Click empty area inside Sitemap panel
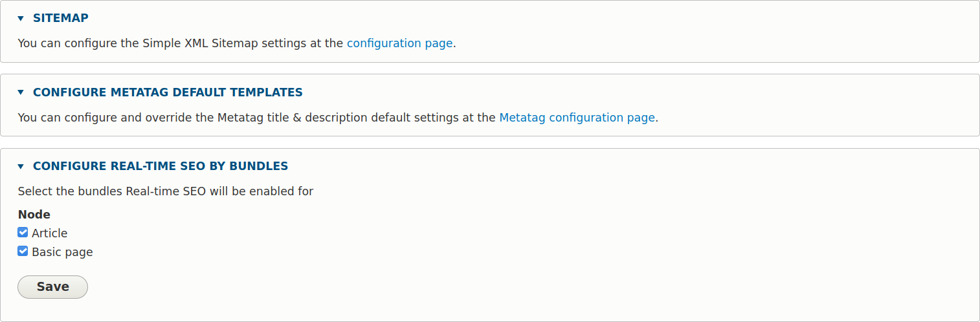This screenshot has width=980, height=322. [712, 32]
